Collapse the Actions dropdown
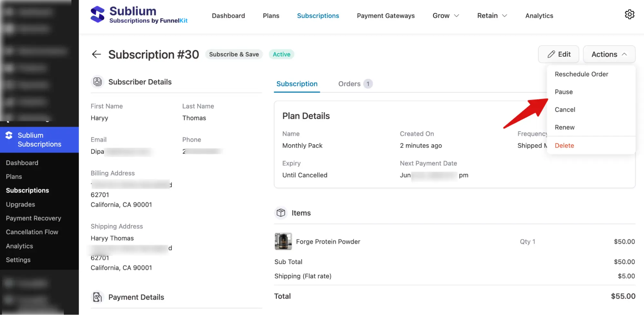Viewport: 644px width, 315px height. (x=609, y=54)
